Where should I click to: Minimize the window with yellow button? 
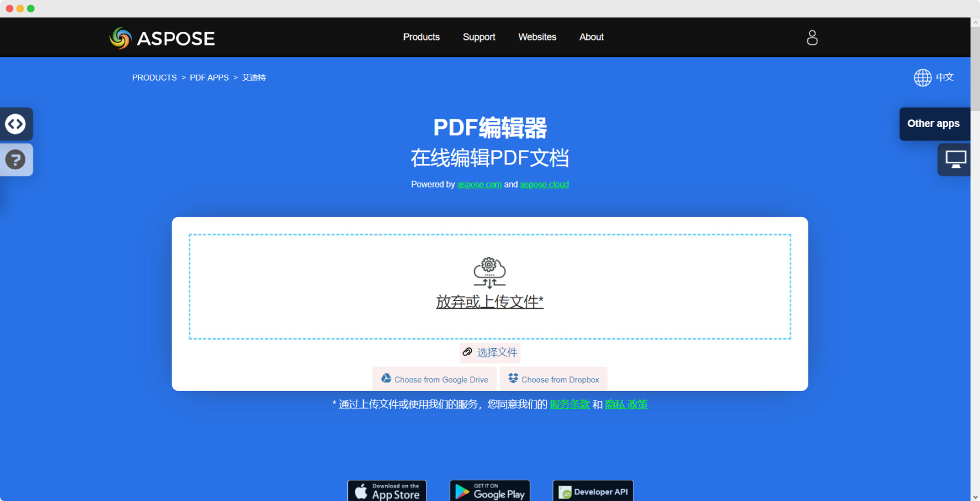20,9
